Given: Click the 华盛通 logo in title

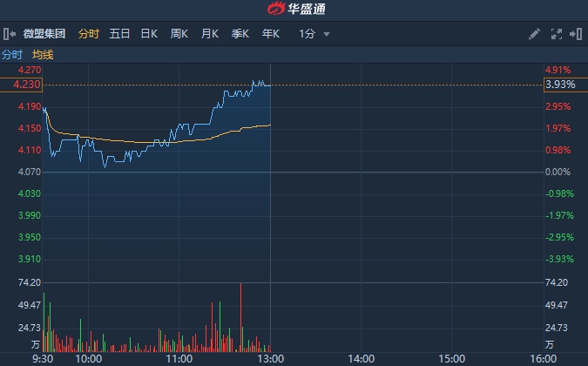Looking at the screenshot, I should click(x=293, y=10).
